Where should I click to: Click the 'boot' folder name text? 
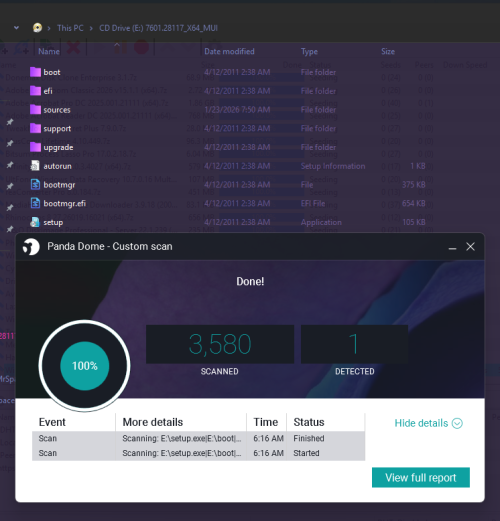[x=52, y=72]
